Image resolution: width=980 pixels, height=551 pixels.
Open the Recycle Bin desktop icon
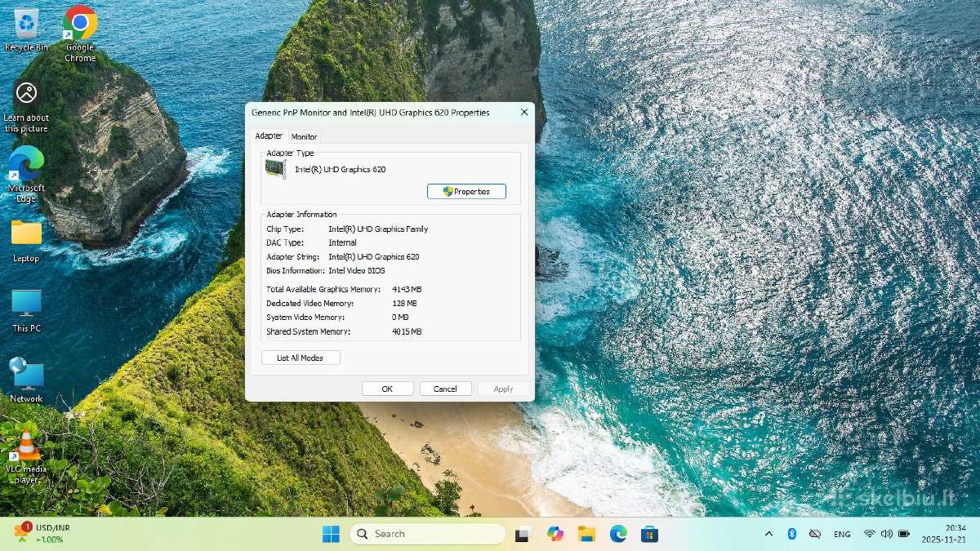pyautogui.click(x=26, y=30)
